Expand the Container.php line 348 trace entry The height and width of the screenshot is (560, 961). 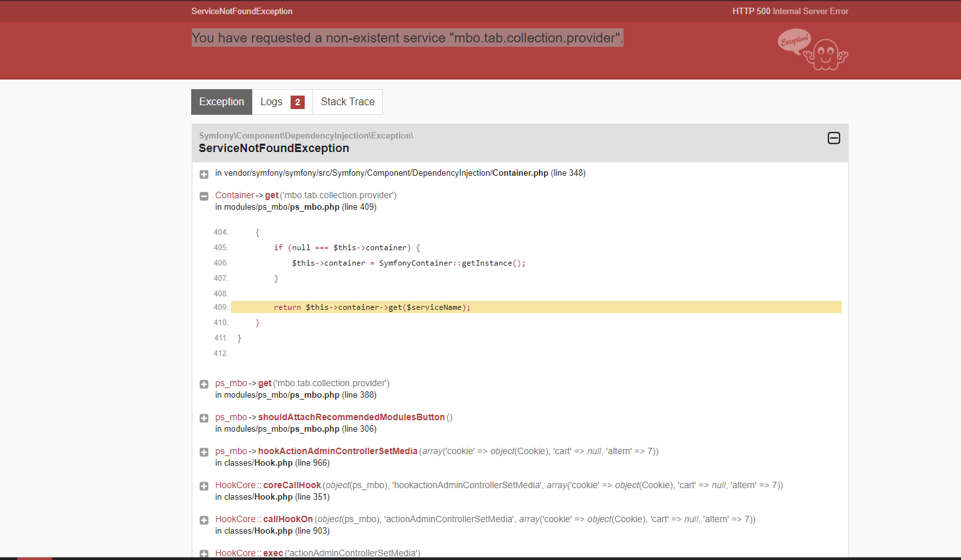point(204,174)
